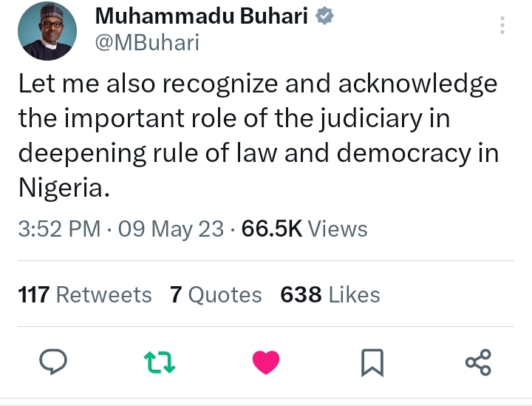532x406 pixels.
Task: Unlike the tweet using the pink heart
Action: tap(266, 362)
